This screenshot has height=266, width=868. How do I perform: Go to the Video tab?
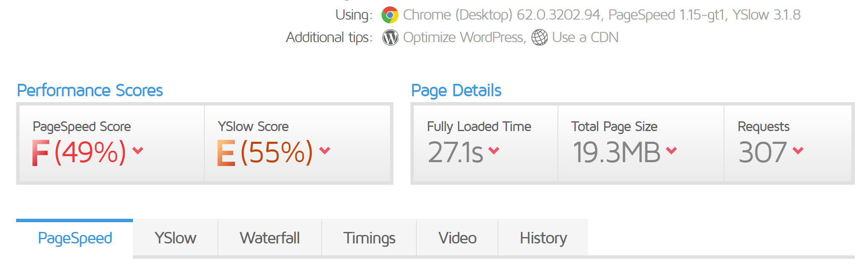(x=457, y=238)
